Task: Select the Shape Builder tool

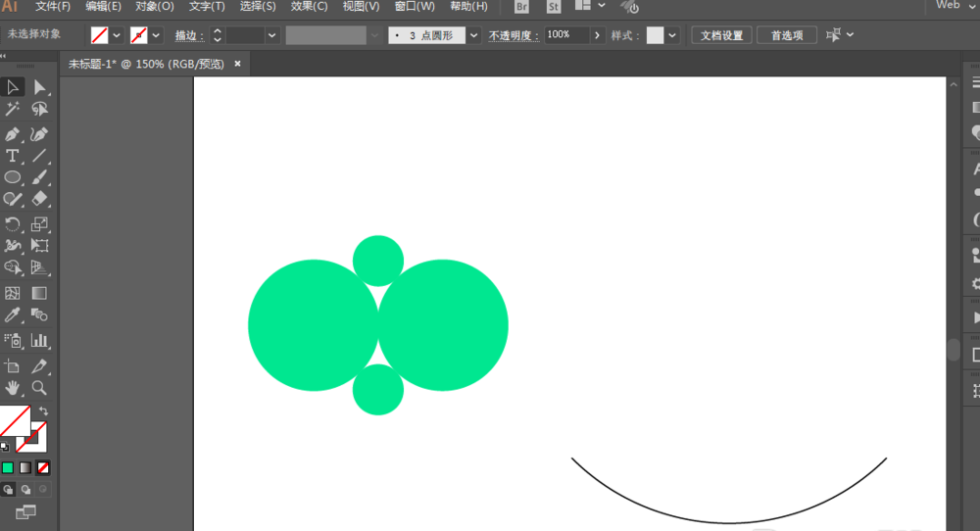Action: [13, 267]
